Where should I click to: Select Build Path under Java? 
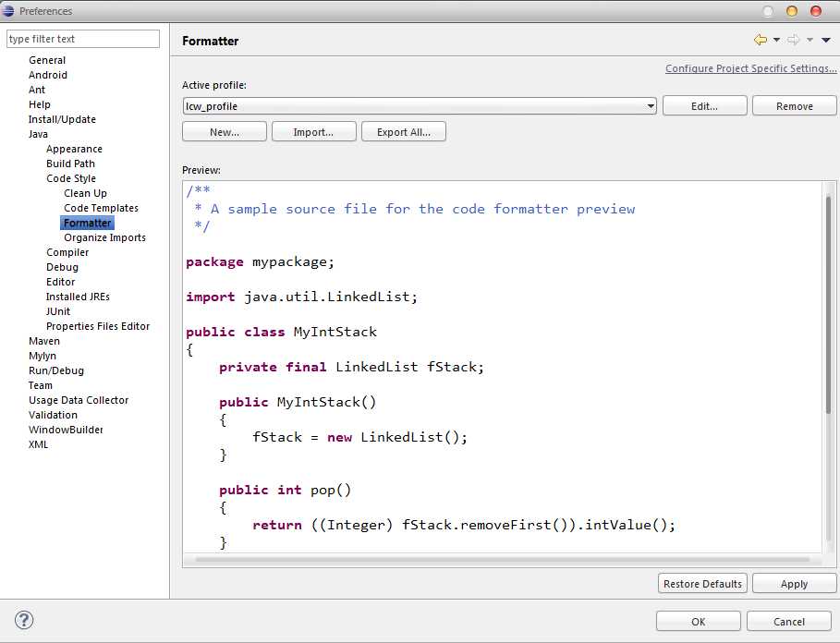point(70,164)
